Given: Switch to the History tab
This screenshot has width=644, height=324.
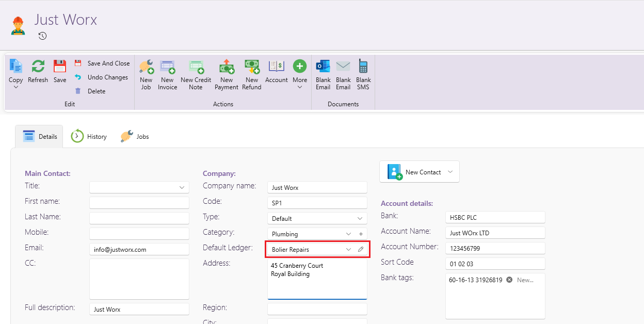Looking at the screenshot, I should [x=89, y=137].
